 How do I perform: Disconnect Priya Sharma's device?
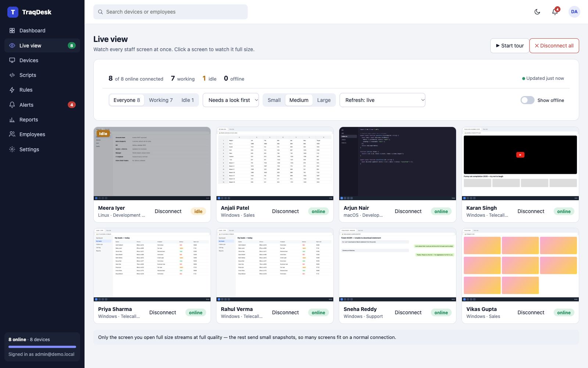tap(162, 312)
